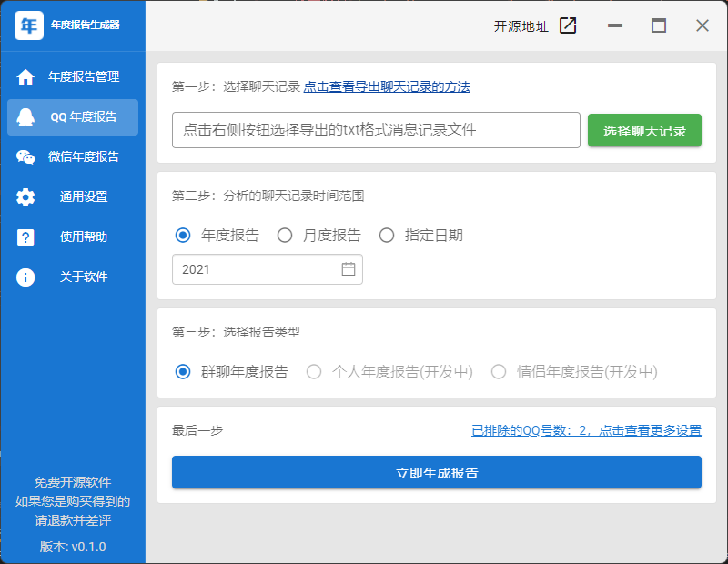This screenshot has width=728, height=564.
Task: Click the question mark icon beside 使用帮助
Action: pos(25,237)
